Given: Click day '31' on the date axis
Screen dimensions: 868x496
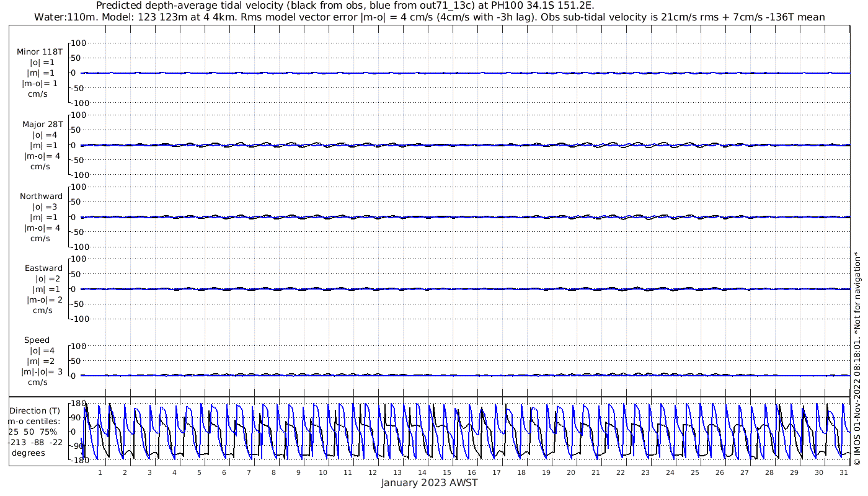Looking at the screenshot, I should coord(844,472).
